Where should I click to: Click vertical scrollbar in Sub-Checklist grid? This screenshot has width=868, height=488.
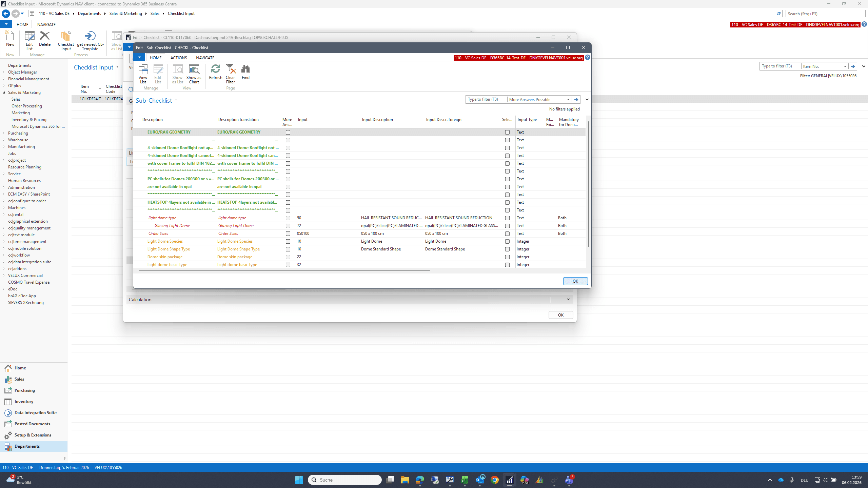click(x=589, y=184)
